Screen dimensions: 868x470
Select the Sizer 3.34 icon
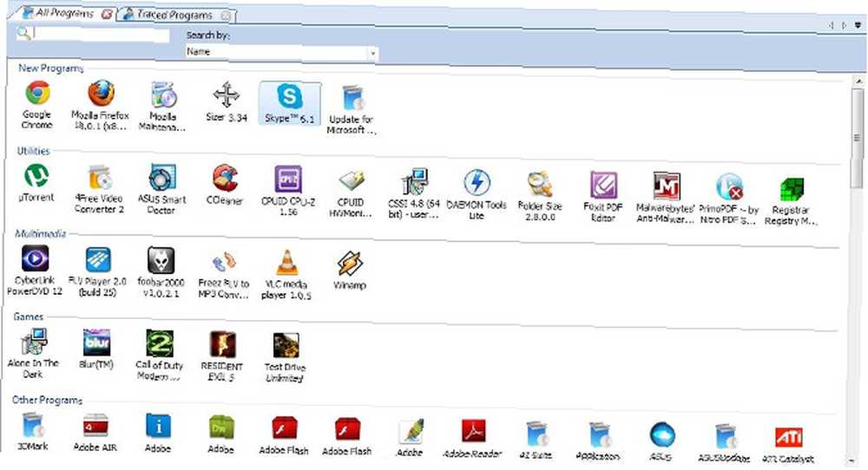coord(227,95)
